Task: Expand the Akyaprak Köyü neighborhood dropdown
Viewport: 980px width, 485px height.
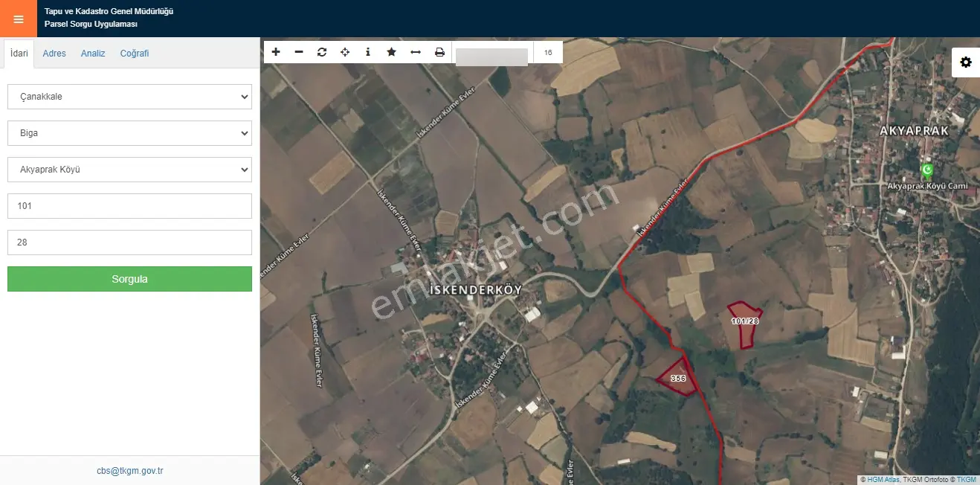Action: (129, 170)
